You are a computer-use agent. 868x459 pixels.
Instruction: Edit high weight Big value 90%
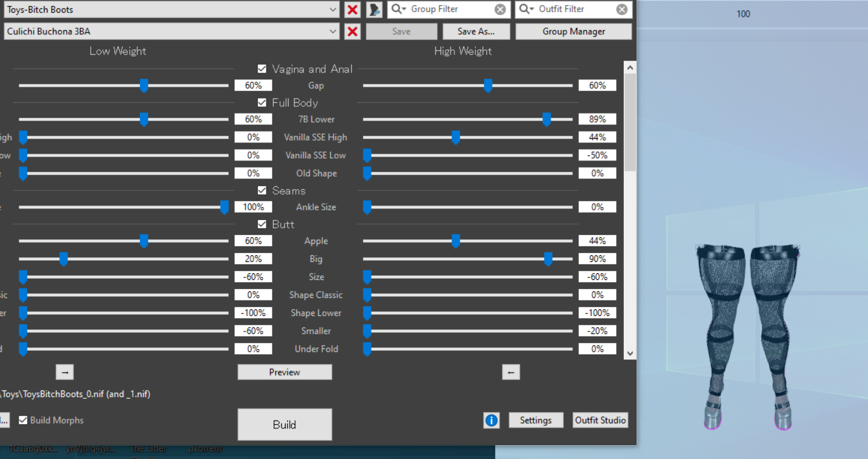pyautogui.click(x=598, y=259)
